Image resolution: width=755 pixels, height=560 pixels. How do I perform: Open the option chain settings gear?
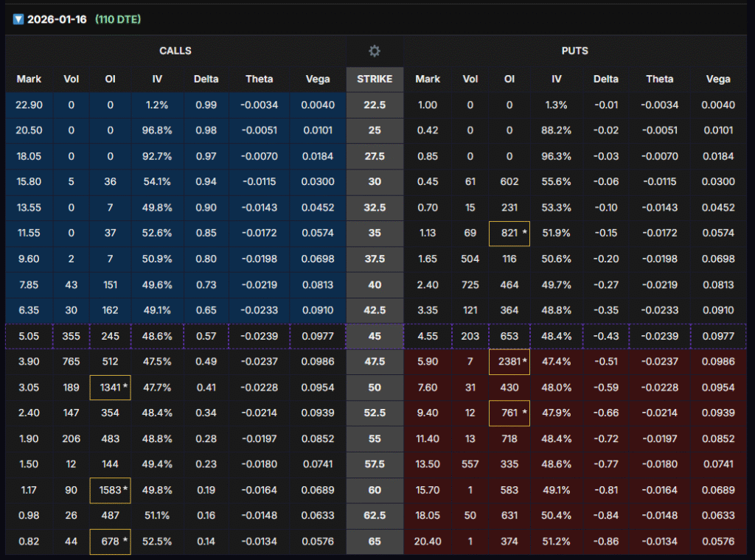[375, 51]
